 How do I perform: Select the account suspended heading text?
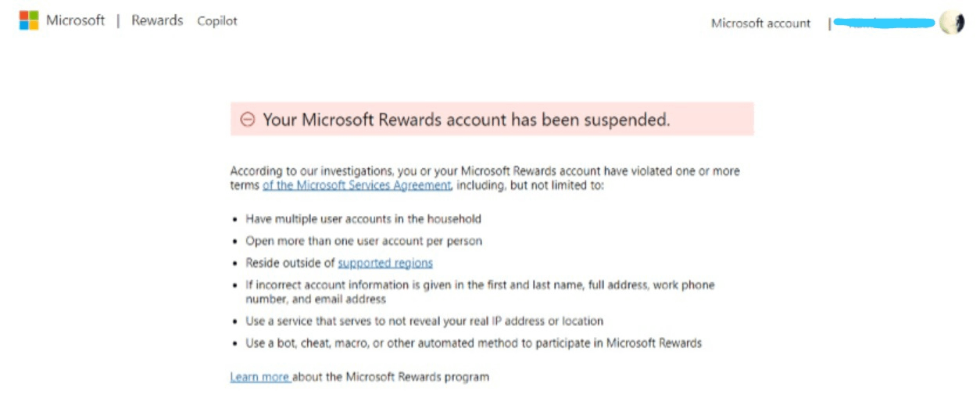(467, 120)
